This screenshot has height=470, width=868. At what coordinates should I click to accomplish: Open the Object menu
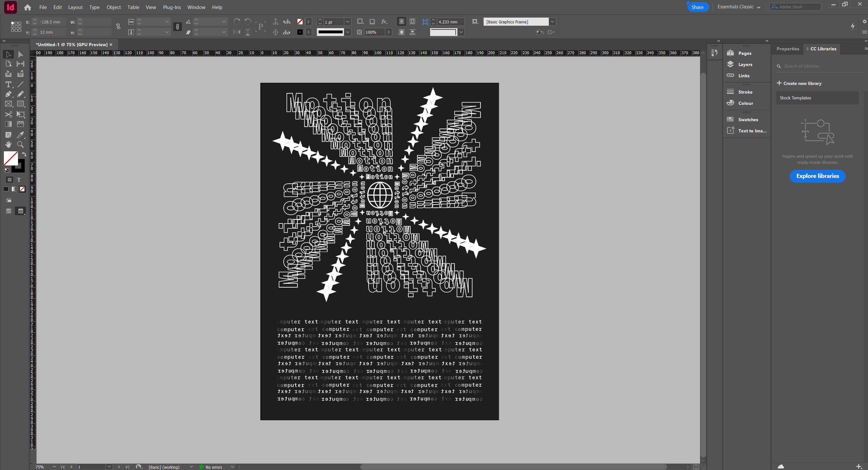tap(113, 7)
